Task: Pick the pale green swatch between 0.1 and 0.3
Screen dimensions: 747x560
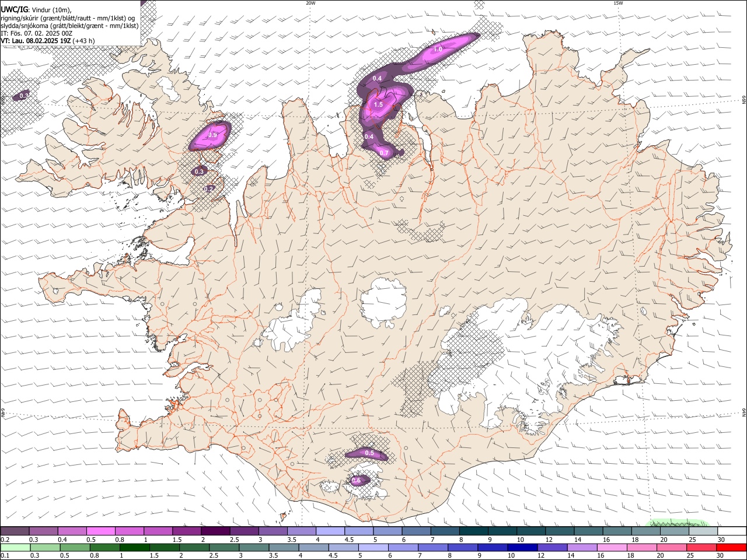Action: tap(15, 547)
